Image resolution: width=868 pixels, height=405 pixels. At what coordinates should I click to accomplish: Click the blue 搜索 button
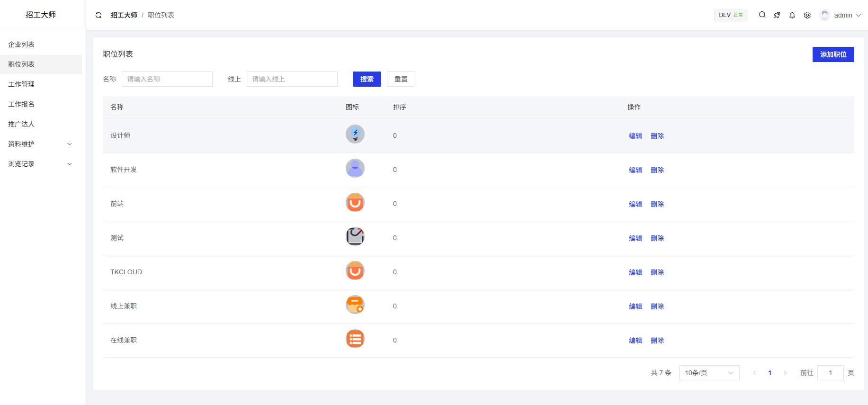(367, 79)
